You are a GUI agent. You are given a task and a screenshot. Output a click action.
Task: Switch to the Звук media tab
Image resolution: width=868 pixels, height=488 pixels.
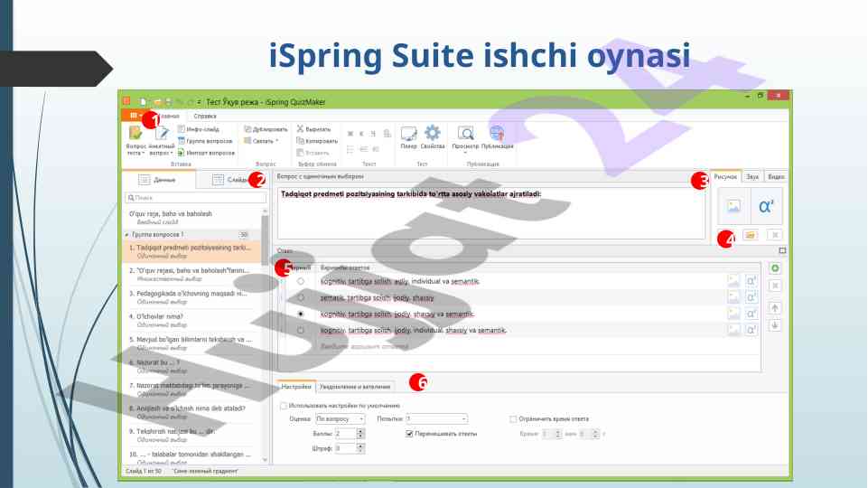[x=751, y=177]
